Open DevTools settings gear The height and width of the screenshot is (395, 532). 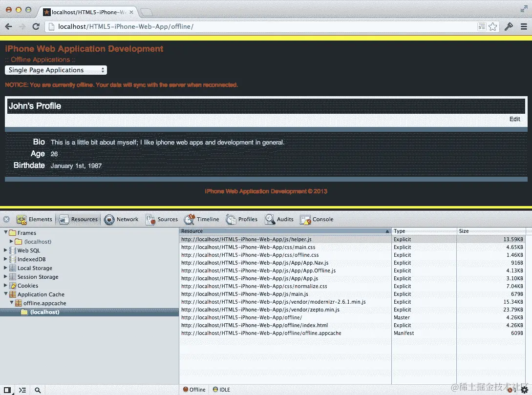click(524, 390)
